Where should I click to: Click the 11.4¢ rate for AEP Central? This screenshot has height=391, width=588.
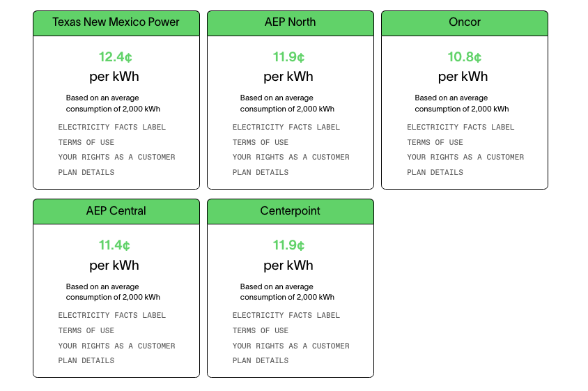114,245
